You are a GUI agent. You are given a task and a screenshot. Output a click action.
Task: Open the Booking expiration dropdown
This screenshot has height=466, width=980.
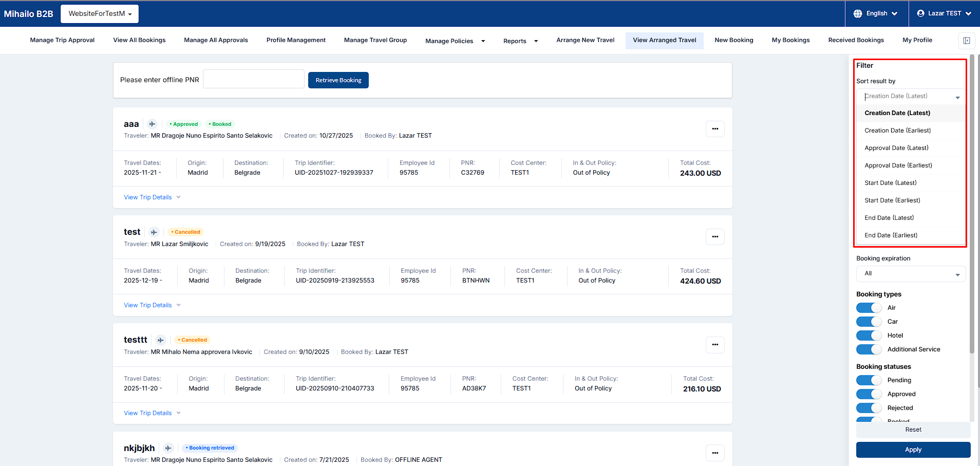[x=911, y=274]
